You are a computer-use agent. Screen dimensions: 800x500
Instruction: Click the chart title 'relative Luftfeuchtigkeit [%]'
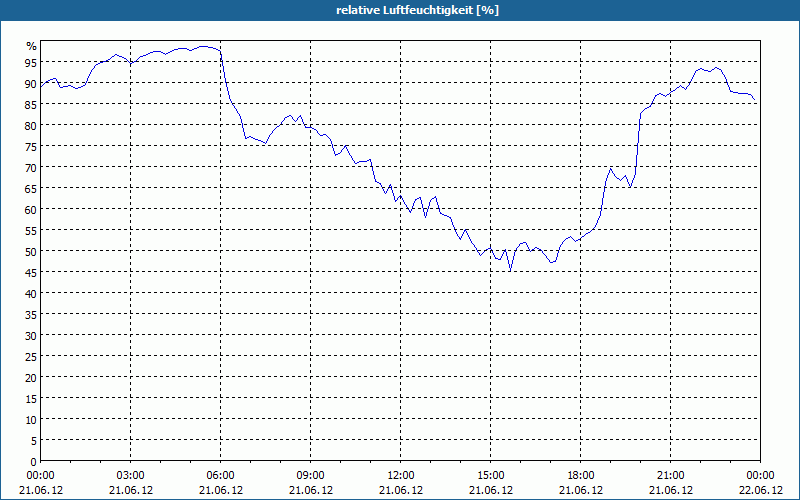pos(417,10)
